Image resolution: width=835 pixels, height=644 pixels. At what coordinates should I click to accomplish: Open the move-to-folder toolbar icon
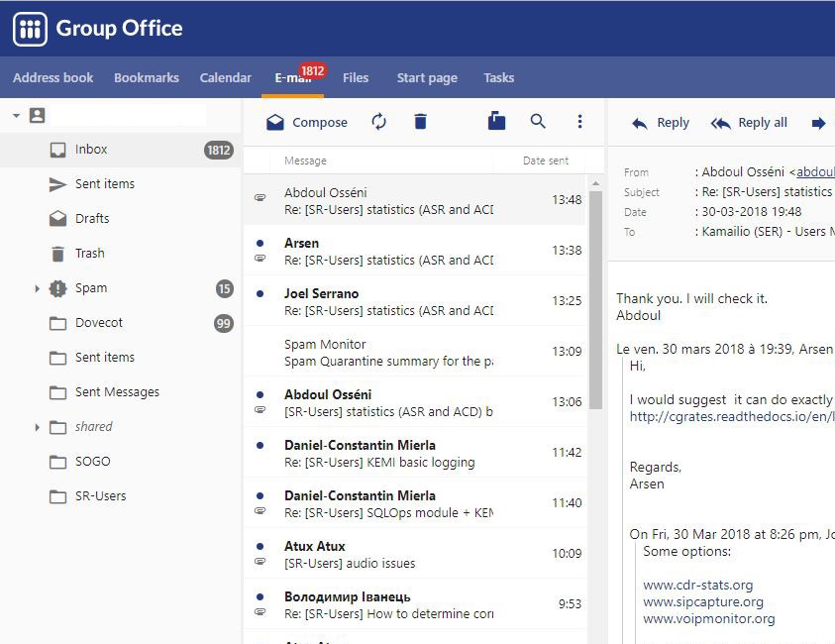495,122
